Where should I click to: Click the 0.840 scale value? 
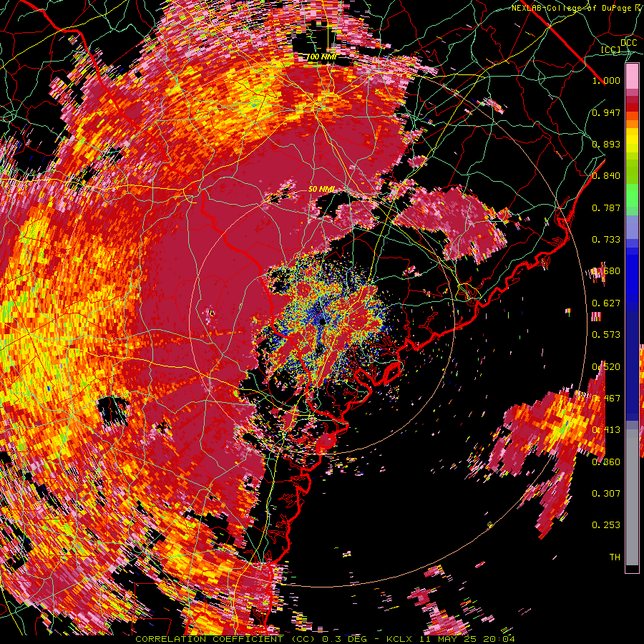pos(606,176)
